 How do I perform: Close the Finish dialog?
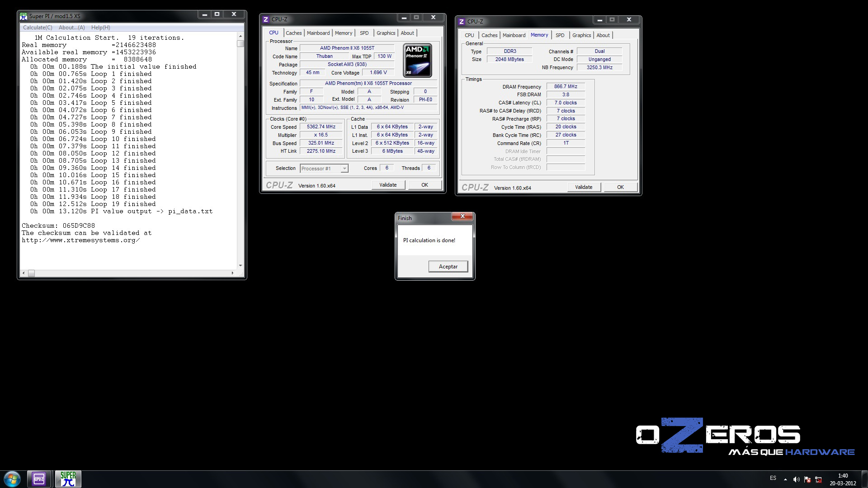tap(462, 216)
